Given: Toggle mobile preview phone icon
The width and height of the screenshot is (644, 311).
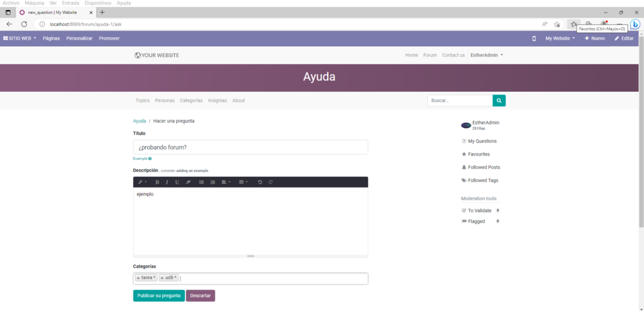Looking at the screenshot, I should pos(535,38).
